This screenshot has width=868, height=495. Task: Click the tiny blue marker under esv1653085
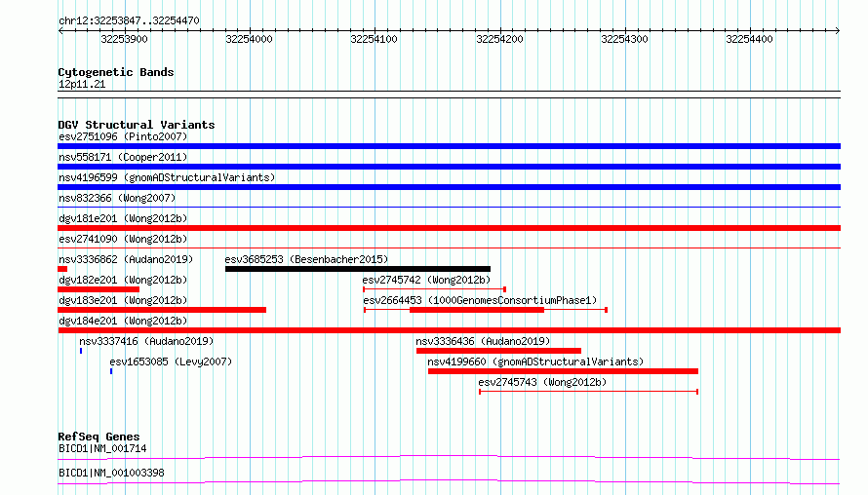click(x=111, y=371)
